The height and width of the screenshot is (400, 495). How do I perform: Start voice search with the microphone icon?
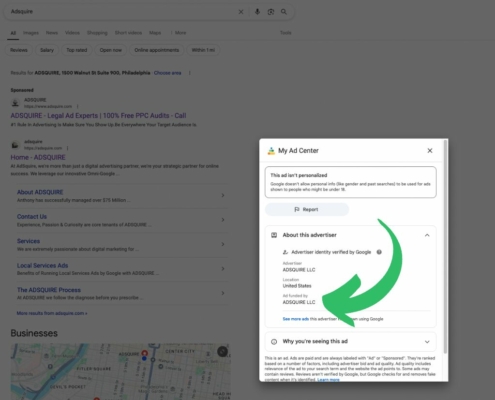pyautogui.click(x=257, y=12)
